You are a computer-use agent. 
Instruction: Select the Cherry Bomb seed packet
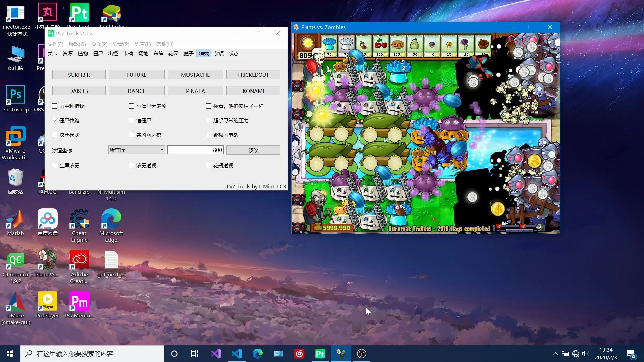[381, 45]
